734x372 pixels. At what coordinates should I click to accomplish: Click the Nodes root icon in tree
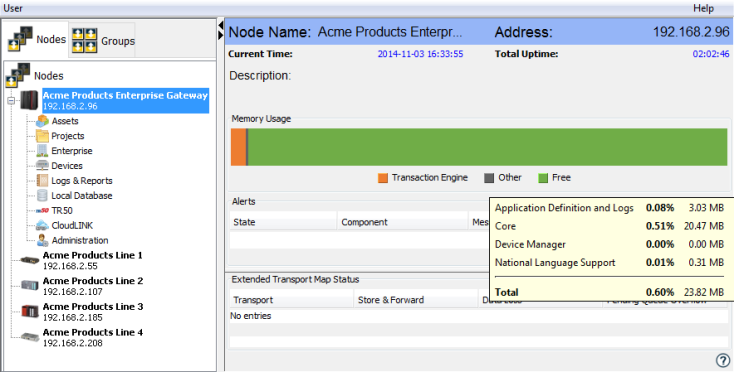pyautogui.click(x=18, y=75)
